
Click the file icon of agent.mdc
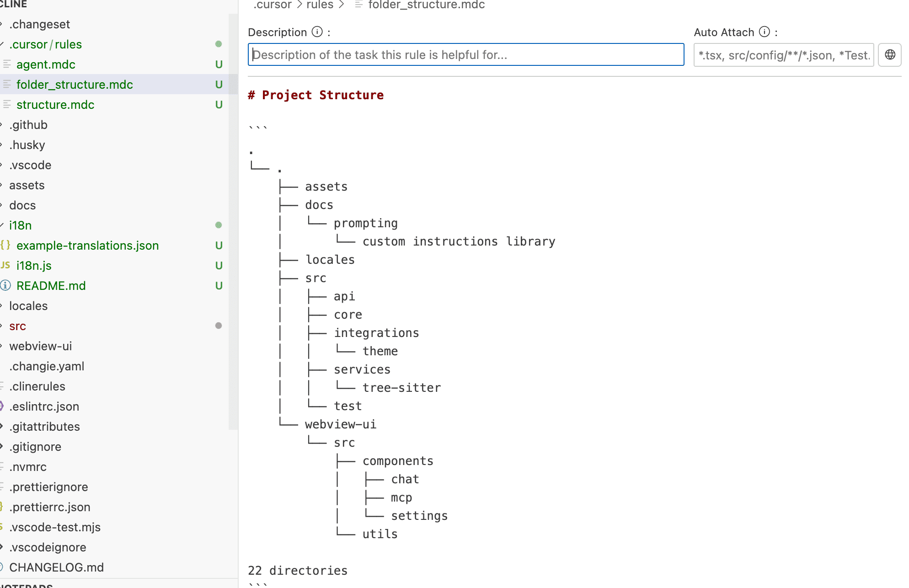click(x=7, y=64)
